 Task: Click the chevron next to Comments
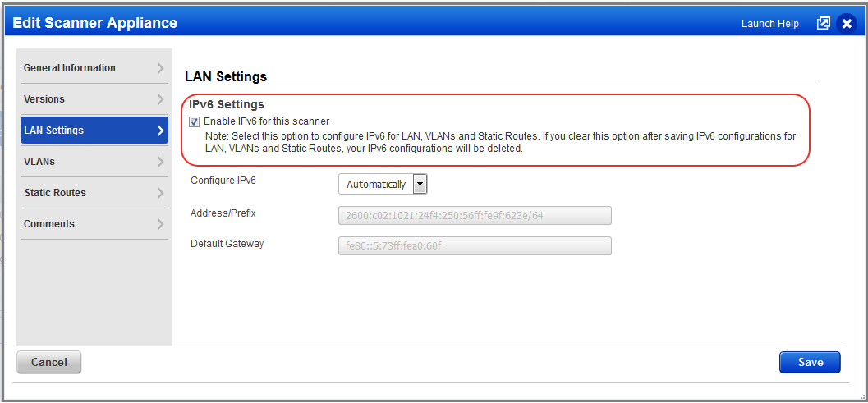[x=160, y=224]
